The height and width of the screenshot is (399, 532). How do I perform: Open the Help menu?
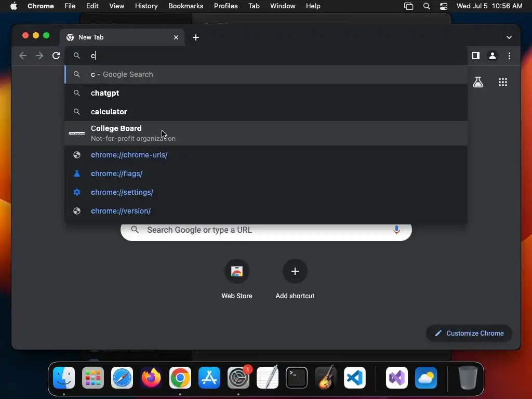pyautogui.click(x=313, y=6)
